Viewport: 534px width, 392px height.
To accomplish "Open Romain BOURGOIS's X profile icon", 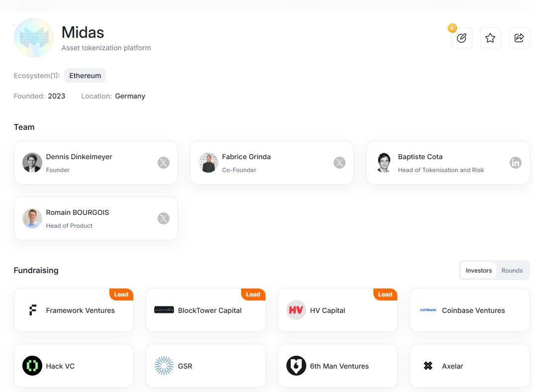I will [164, 218].
